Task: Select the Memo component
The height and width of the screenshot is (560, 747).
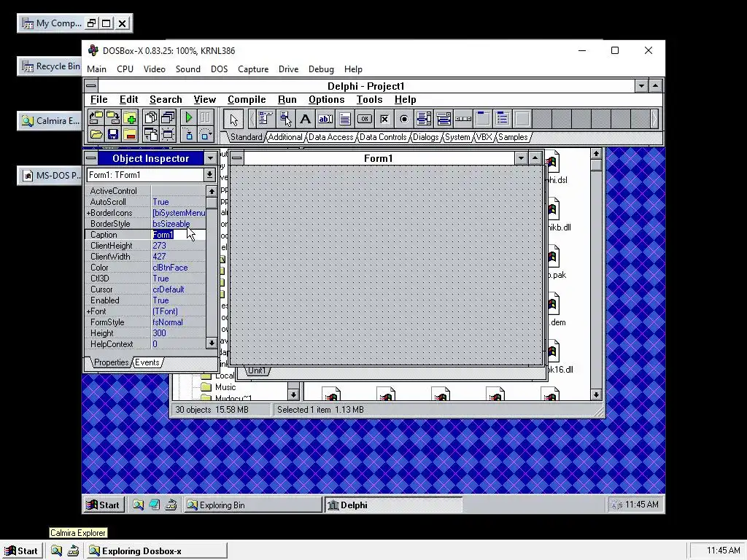Action: point(345,119)
